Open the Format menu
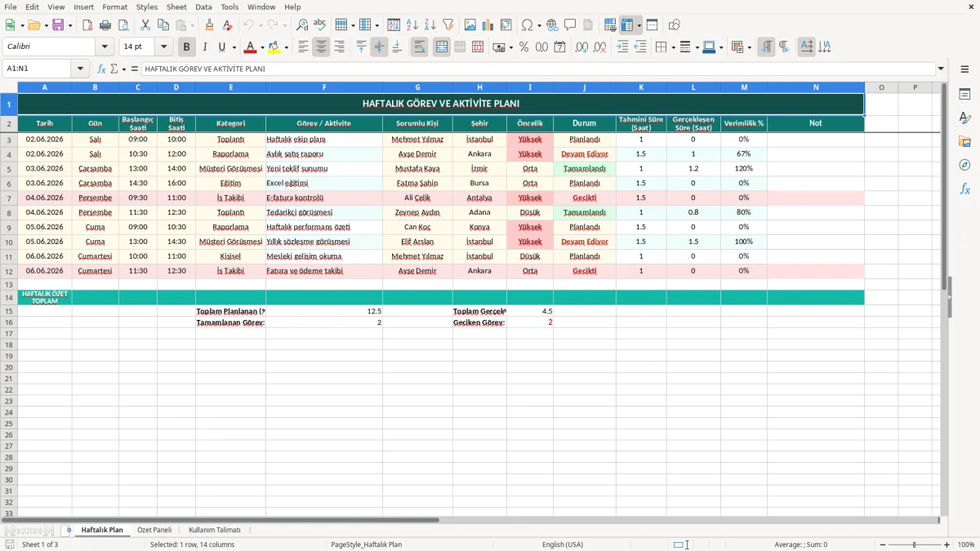 (114, 7)
